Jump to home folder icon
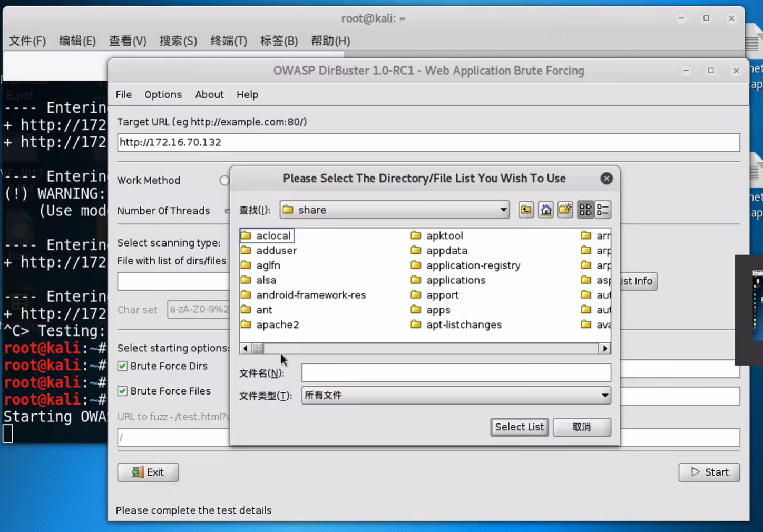This screenshot has width=763, height=532. (546, 210)
